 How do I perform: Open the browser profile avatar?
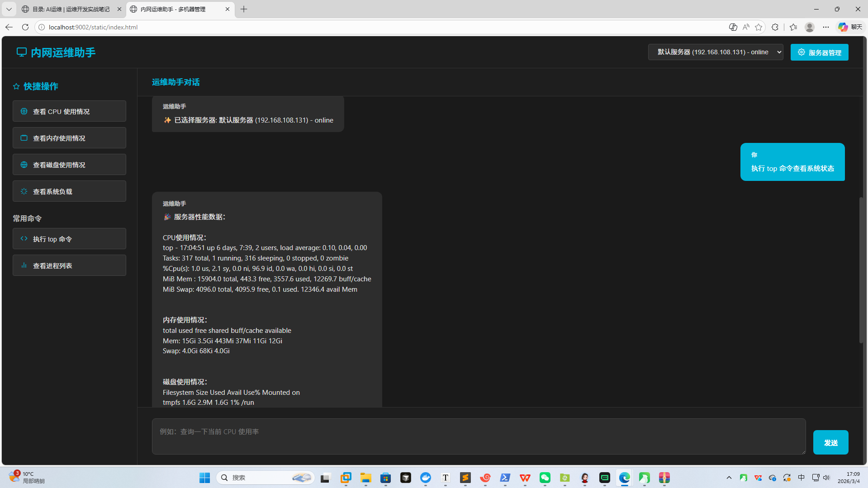810,27
